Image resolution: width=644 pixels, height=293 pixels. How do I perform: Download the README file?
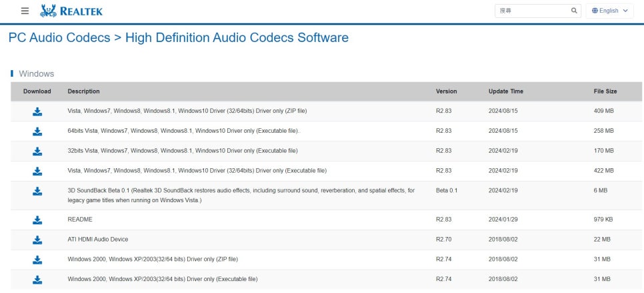pos(37,220)
